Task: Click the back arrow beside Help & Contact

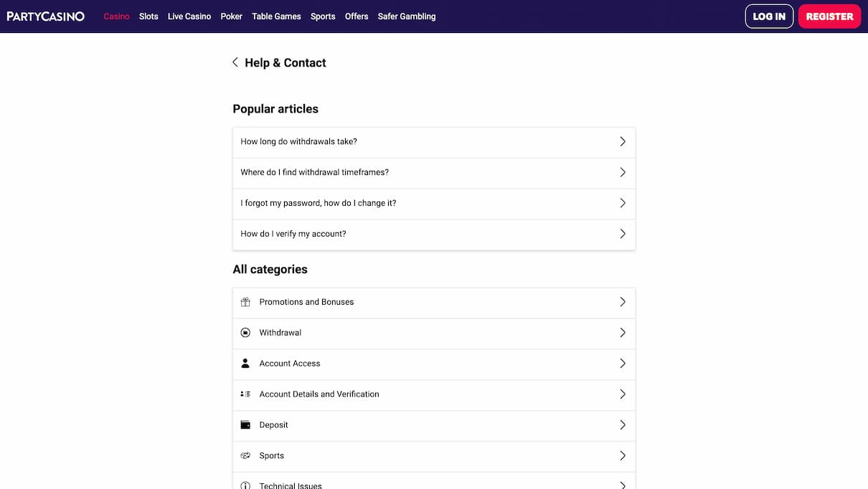Action: pyautogui.click(x=235, y=62)
